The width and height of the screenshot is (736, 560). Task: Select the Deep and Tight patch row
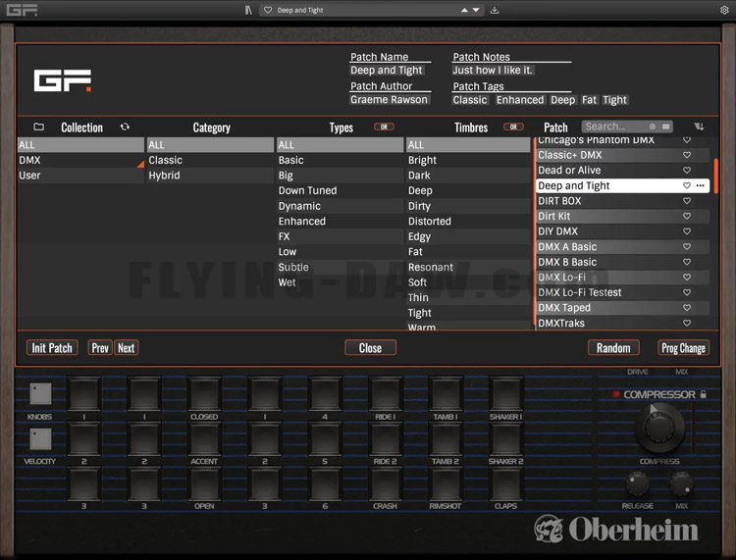click(622, 185)
